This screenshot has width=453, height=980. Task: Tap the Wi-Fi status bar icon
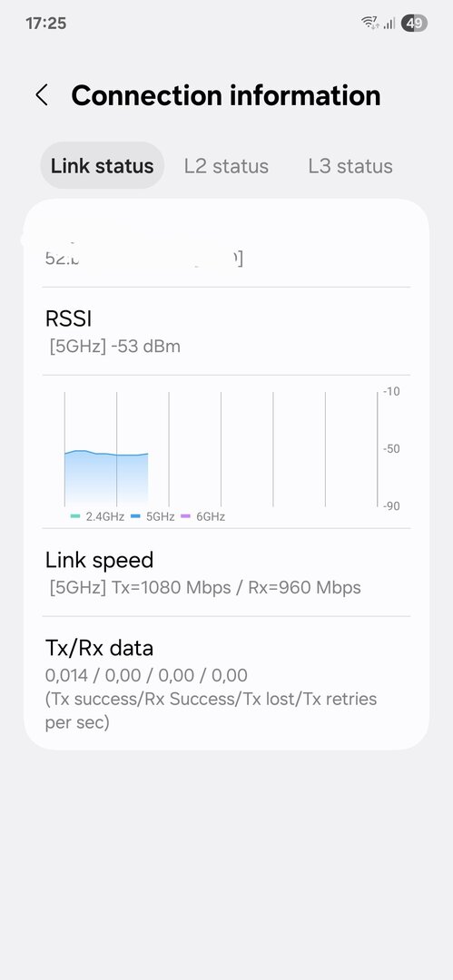click(x=369, y=24)
